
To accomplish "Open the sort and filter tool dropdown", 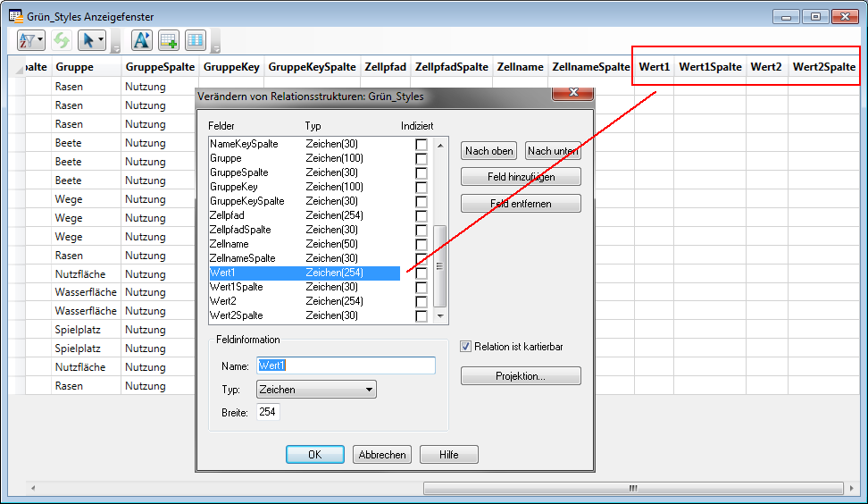I will coord(31,40).
